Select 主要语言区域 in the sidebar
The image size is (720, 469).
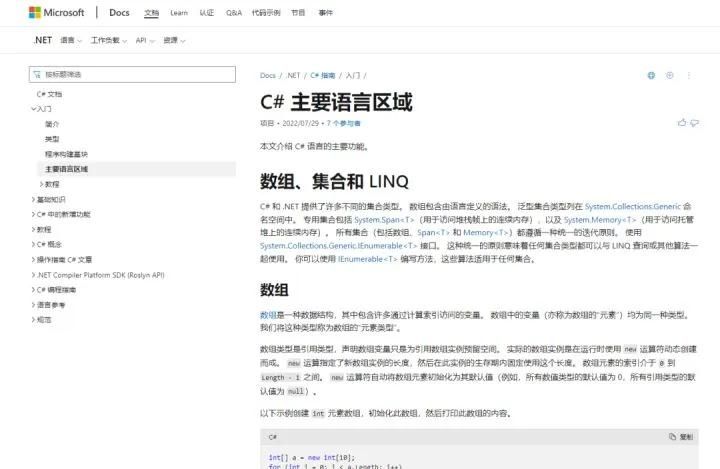pos(136,169)
